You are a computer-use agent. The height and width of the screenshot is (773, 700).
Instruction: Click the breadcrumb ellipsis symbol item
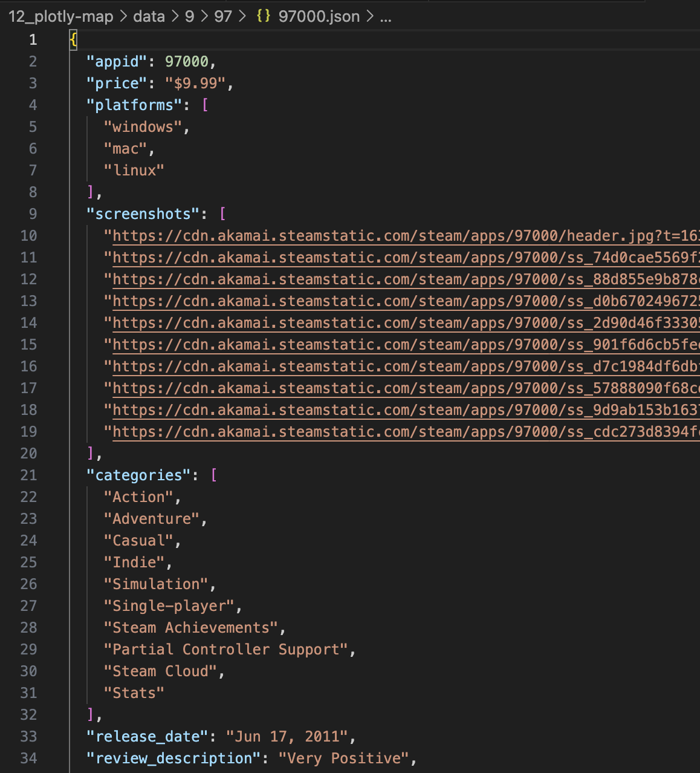pos(386,16)
